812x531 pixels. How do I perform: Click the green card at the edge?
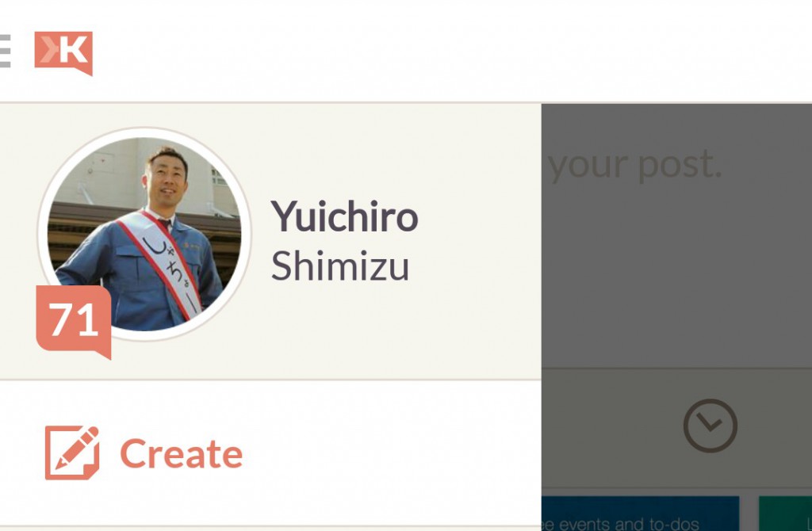[785, 514]
